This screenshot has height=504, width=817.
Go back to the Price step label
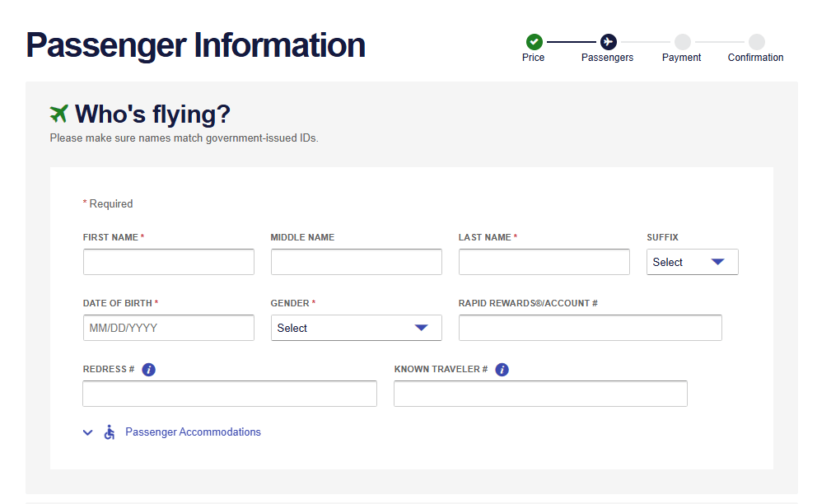(534, 58)
